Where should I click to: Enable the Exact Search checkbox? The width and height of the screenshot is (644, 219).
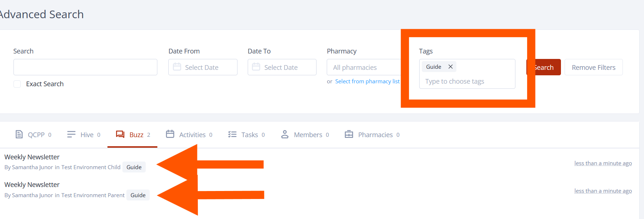[17, 84]
